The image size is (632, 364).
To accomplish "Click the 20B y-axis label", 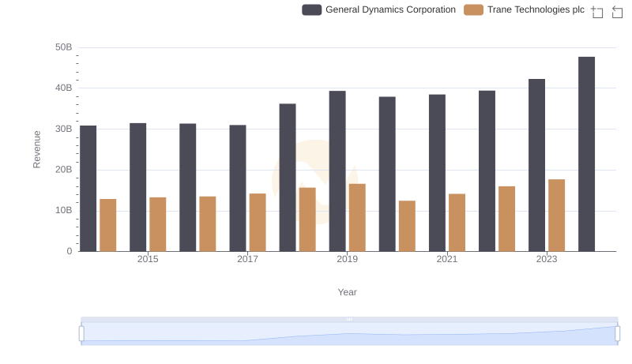I will (64, 170).
